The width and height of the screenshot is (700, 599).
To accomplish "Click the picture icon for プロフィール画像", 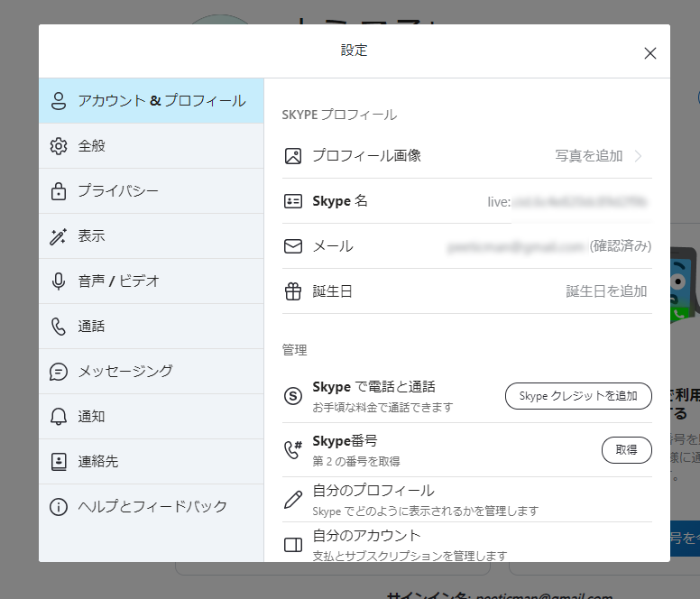I will [293, 156].
